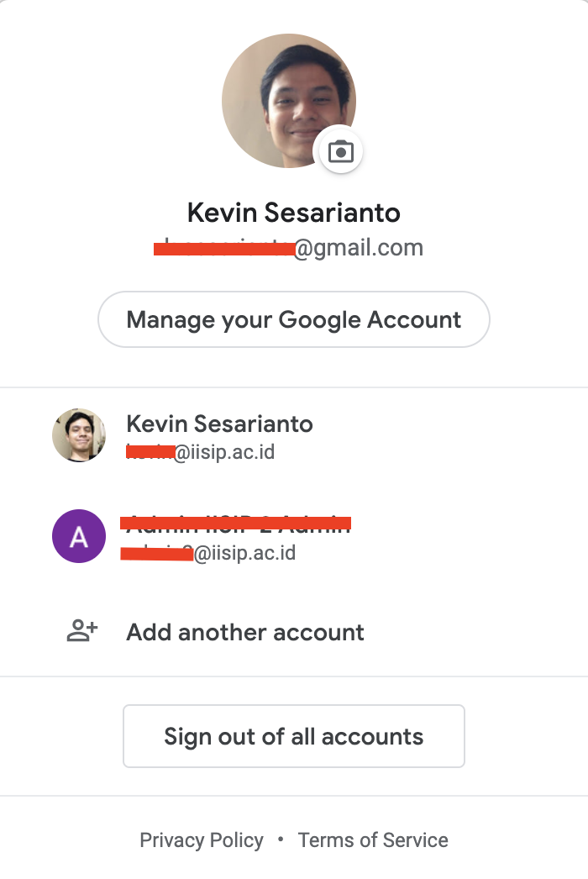Select the redacted Admin account name
588x879 pixels.
point(236,524)
